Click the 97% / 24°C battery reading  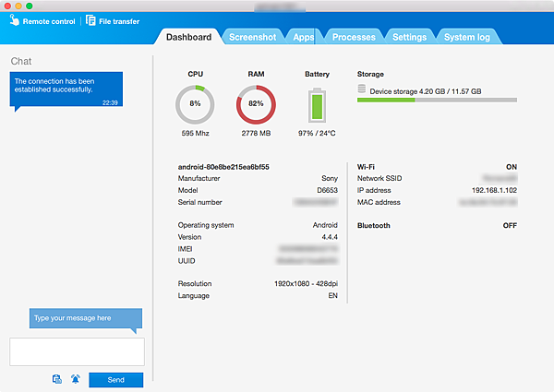pos(317,134)
